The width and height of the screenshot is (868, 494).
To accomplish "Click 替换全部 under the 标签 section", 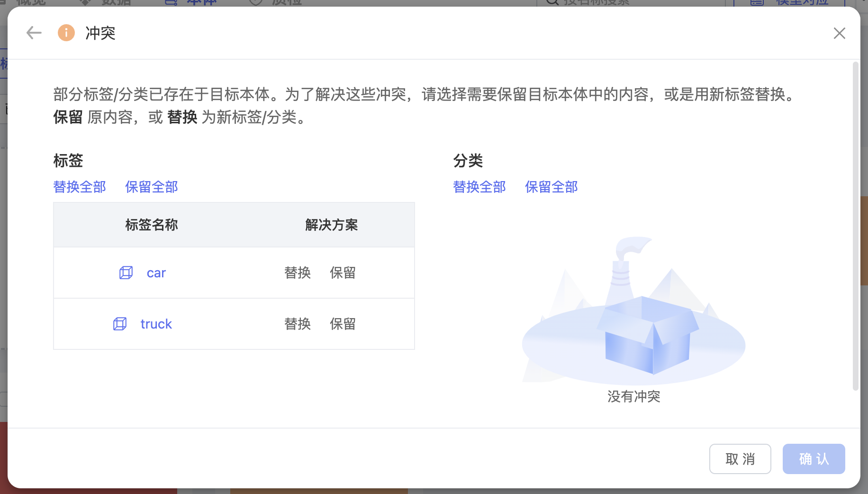I will coord(80,187).
